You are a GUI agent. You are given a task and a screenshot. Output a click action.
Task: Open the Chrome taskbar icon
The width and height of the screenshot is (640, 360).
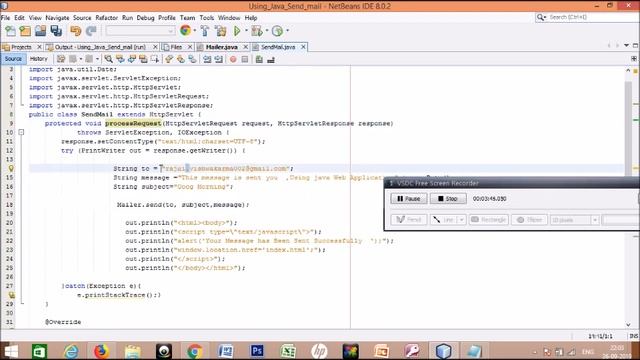[195, 351]
